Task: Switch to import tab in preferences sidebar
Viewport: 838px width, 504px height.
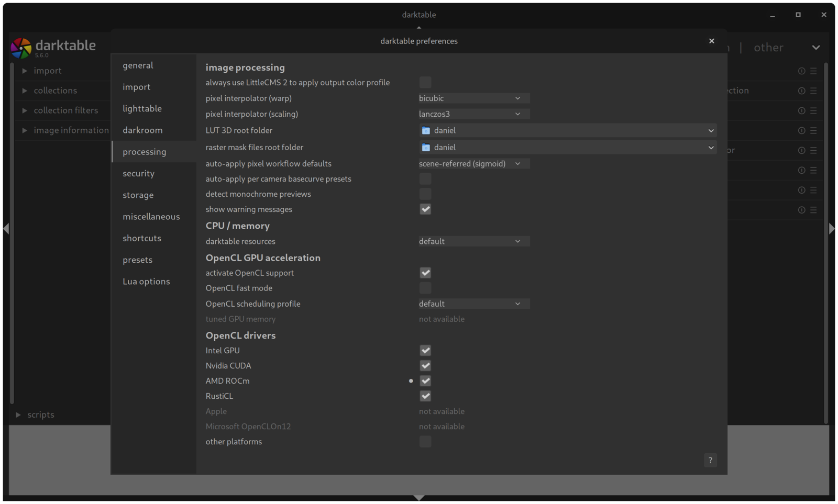Action: [154, 87]
